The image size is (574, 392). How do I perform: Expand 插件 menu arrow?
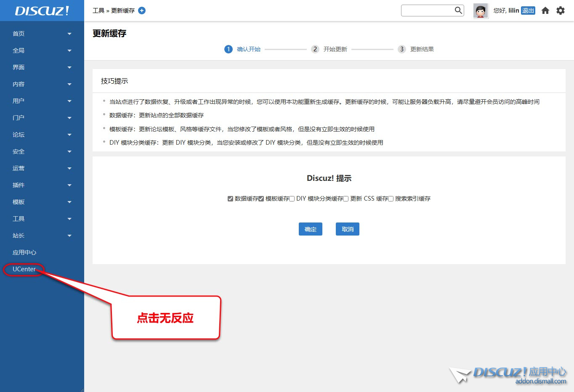[69, 185]
